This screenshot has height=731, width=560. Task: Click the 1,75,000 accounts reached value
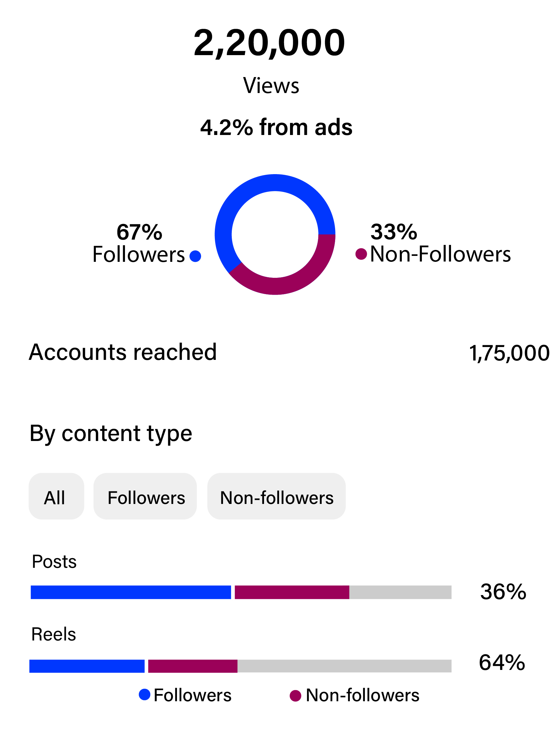(509, 353)
